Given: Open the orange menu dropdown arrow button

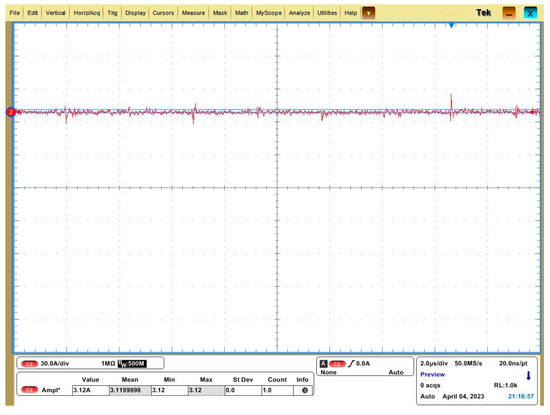Looking at the screenshot, I should click(x=368, y=13).
